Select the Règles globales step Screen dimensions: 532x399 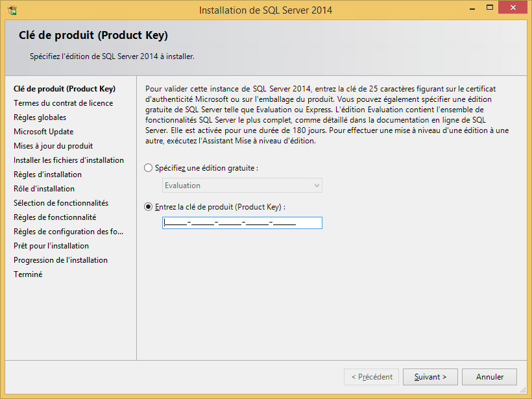[40, 117]
